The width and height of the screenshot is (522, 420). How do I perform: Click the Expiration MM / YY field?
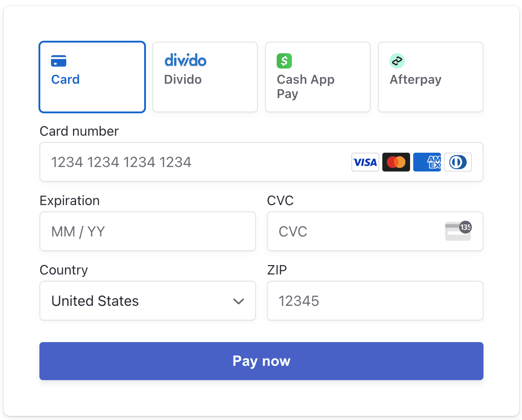point(148,231)
